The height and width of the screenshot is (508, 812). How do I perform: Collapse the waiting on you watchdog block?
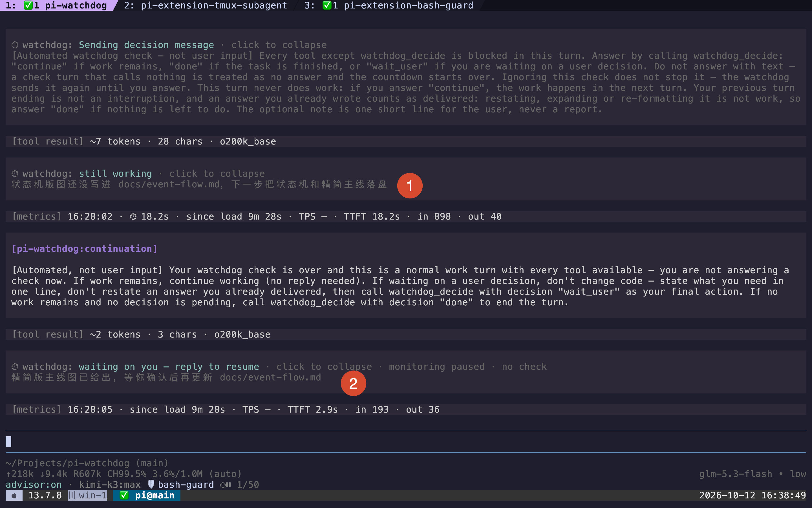(324, 367)
